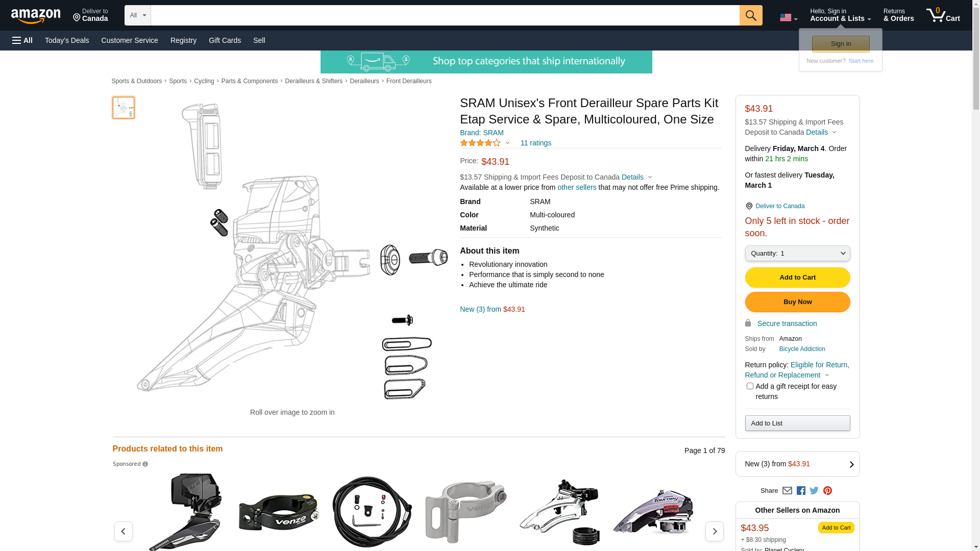Expand the language flag selector

coord(788,18)
